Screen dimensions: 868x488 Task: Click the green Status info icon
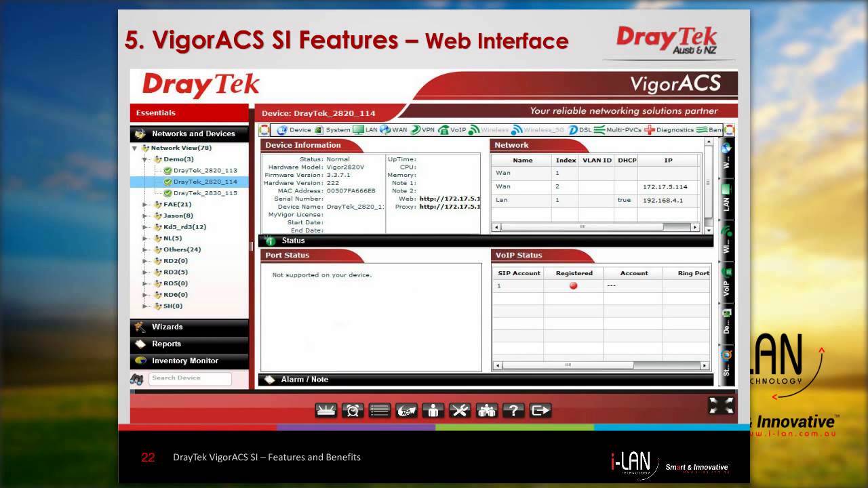coord(269,241)
